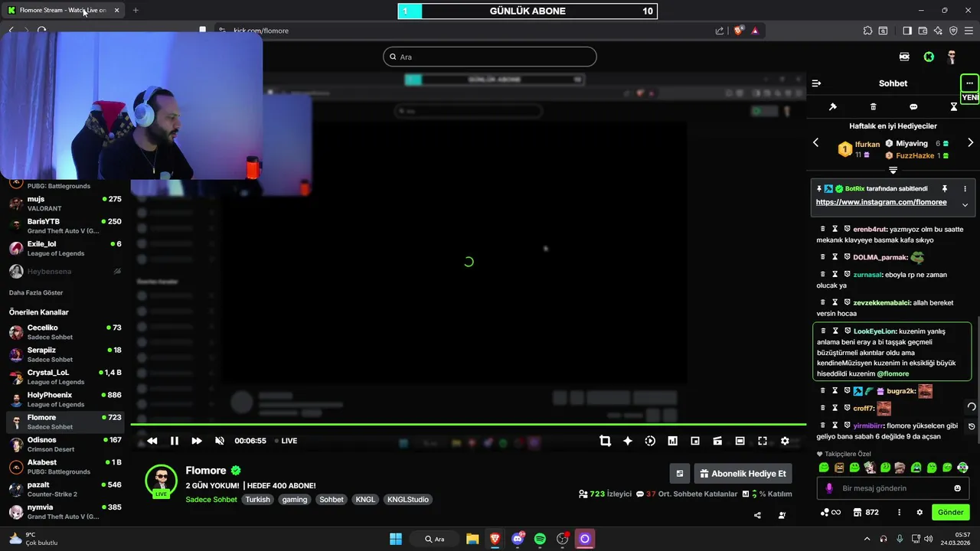Image resolution: width=980 pixels, height=551 pixels.
Task: Open the pinned message options menu
Action: pyautogui.click(x=965, y=188)
